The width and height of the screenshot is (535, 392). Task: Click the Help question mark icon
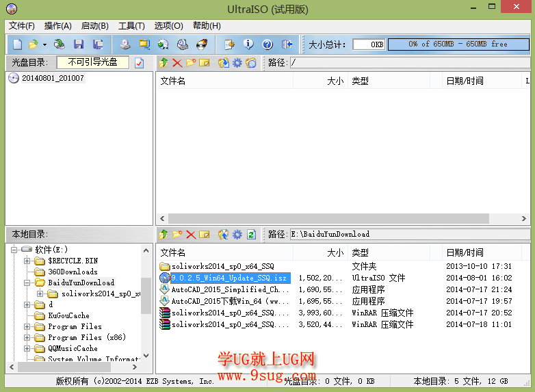coord(267,44)
